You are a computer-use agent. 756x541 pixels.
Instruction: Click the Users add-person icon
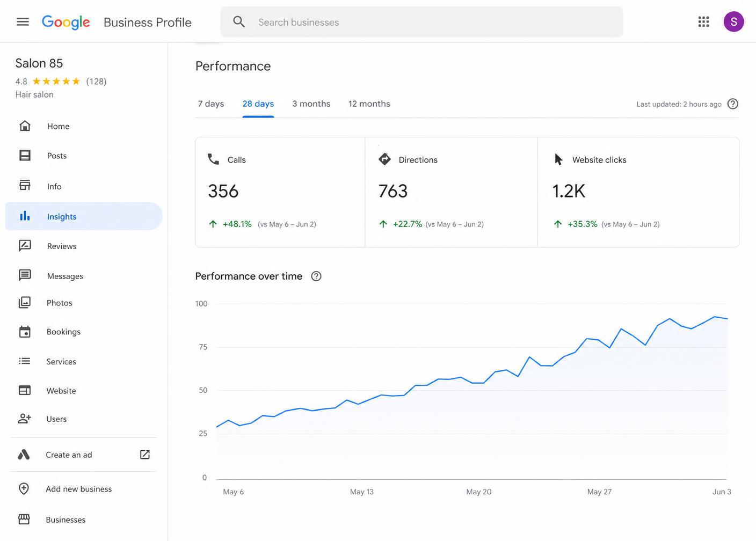click(x=25, y=418)
